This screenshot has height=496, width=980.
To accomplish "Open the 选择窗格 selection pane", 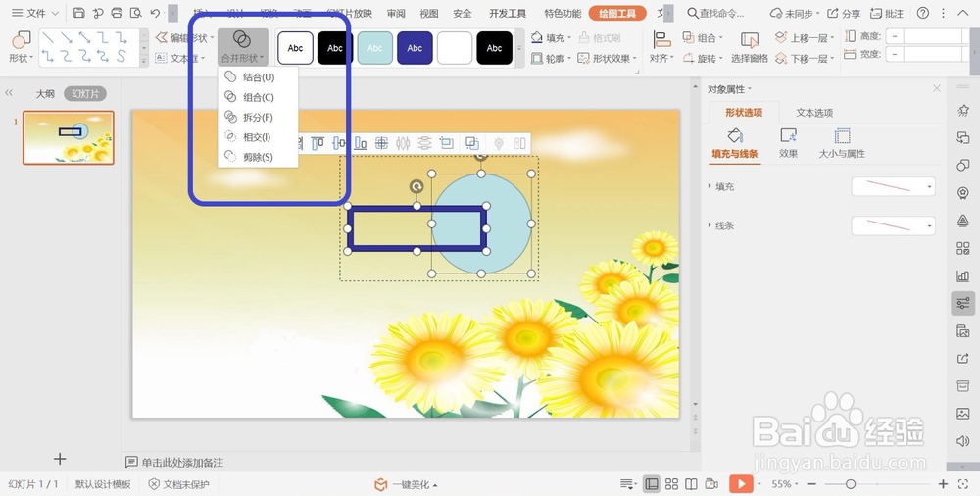I will click(750, 47).
